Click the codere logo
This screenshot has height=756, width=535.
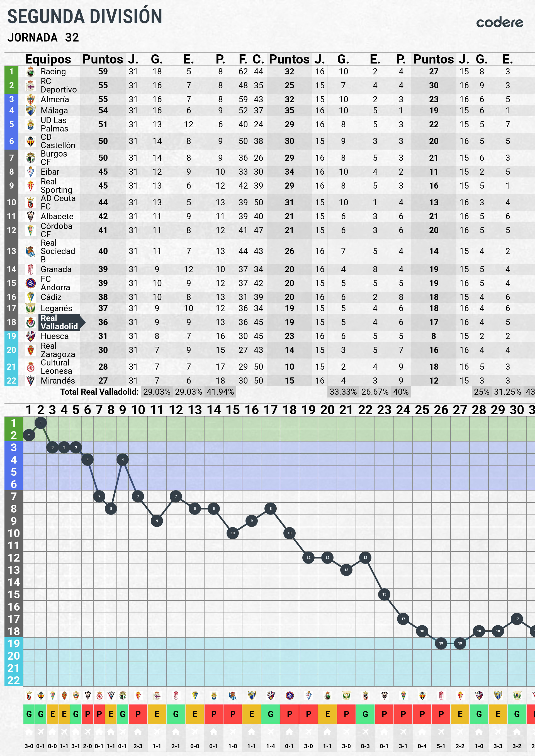point(499,22)
